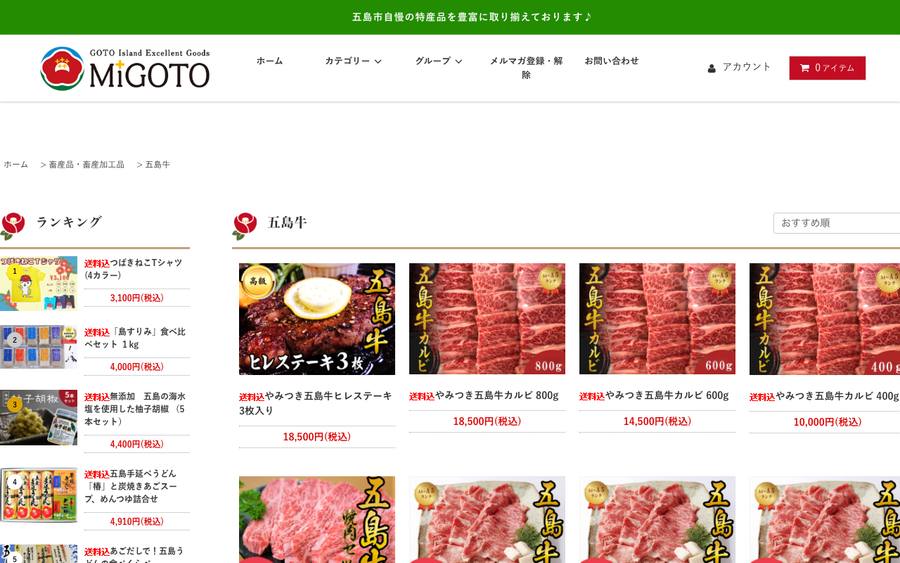Image resolution: width=900 pixels, height=563 pixels.
Task: Open the ホーム menu item
Action: click(269, 61)
